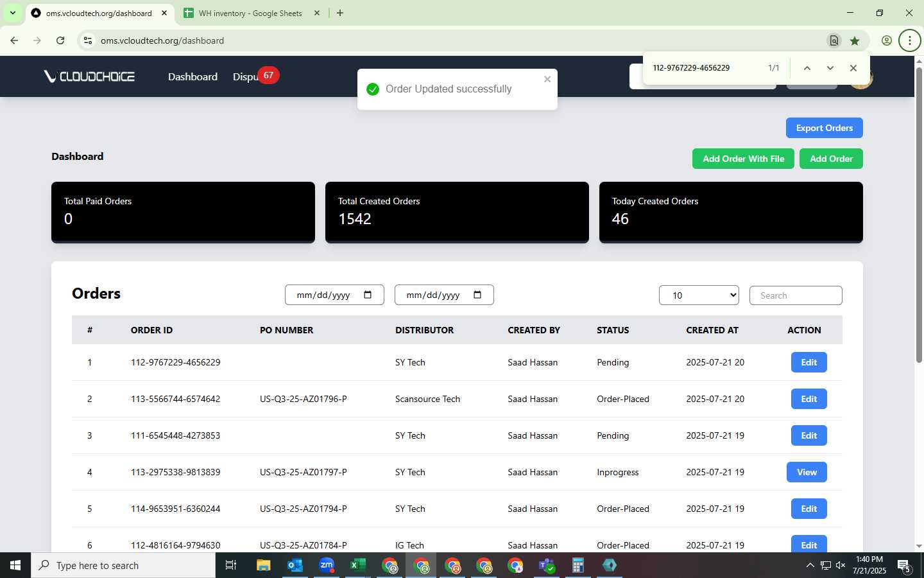The height and width of the screenshot is (578, 924).
Task: Open the rows-per-page dropdown showing 10
Action: pos(699,295)
